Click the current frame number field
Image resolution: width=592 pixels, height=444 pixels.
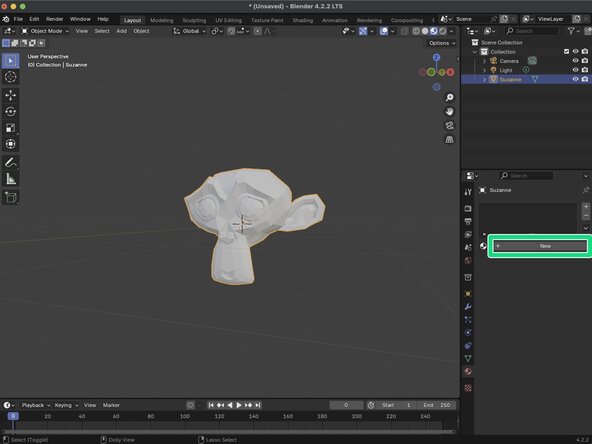coord(346,405)
